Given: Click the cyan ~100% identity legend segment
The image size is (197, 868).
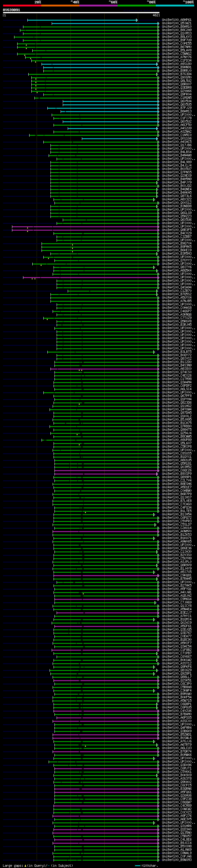Looking at the screenshot, I should point(175,6).
